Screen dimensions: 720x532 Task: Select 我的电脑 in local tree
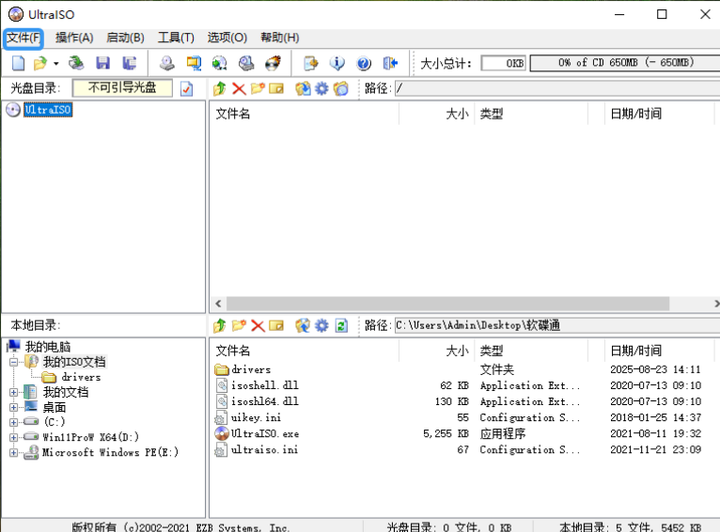coord(47,347)
